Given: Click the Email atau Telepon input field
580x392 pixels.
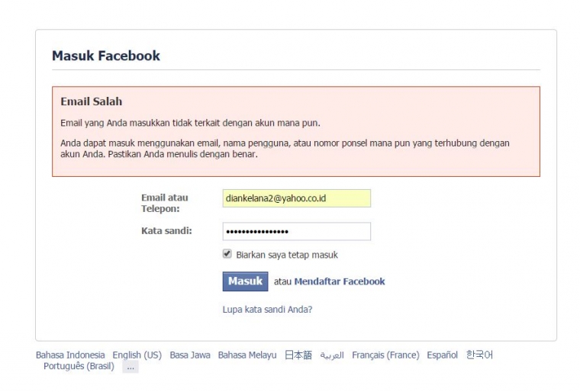Looking at the screenshot, I should (x=296, y=198).
